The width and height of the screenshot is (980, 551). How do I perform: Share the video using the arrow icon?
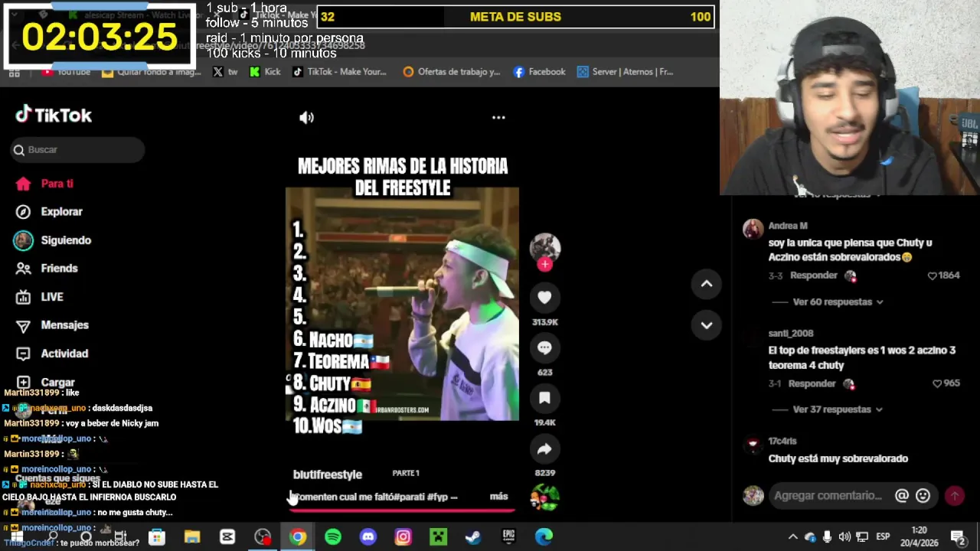544,449
